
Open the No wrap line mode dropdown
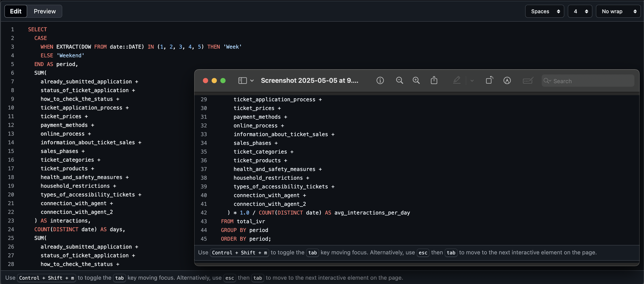(618, 11)
